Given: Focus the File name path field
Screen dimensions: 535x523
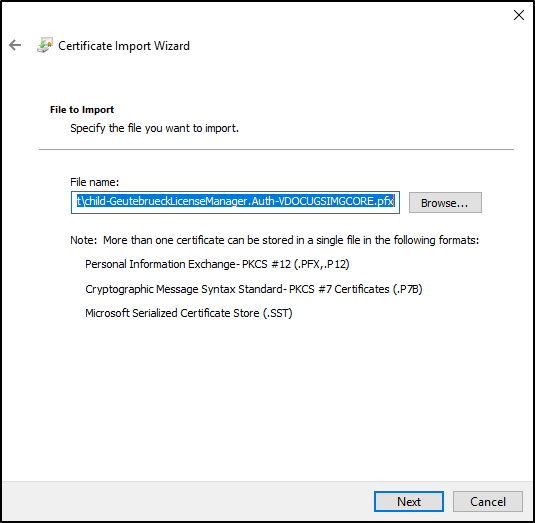Looking at the screenshot, I should click(x=235, y=202).
